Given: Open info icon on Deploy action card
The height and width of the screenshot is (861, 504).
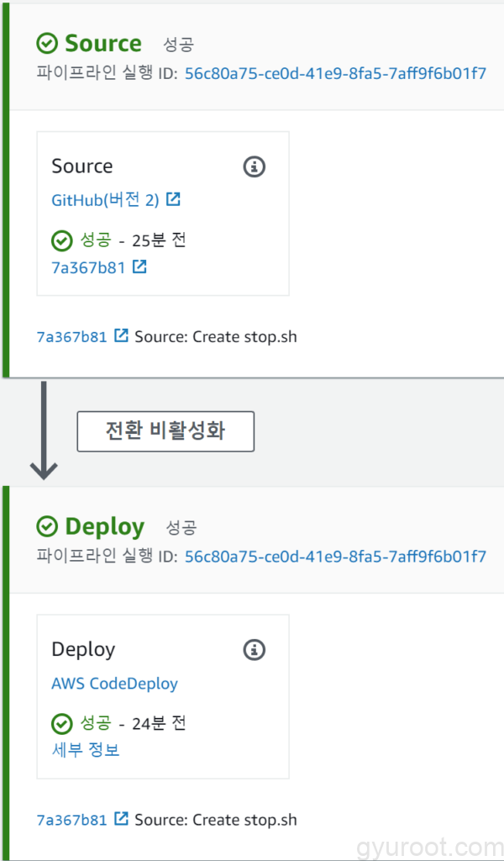Looking at the screenshot, I should (254, 650).
